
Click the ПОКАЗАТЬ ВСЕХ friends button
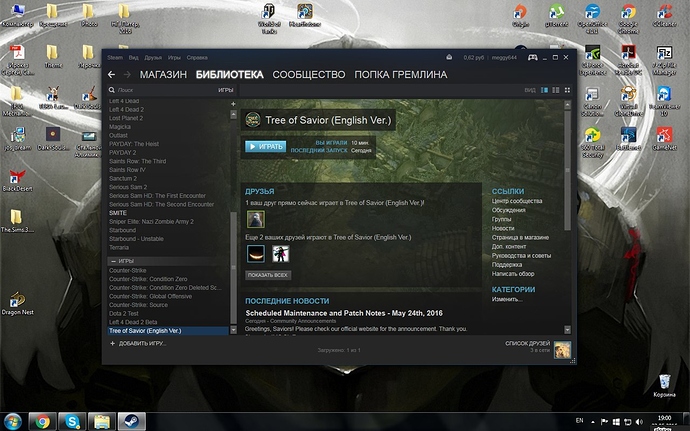pos(268,274)
